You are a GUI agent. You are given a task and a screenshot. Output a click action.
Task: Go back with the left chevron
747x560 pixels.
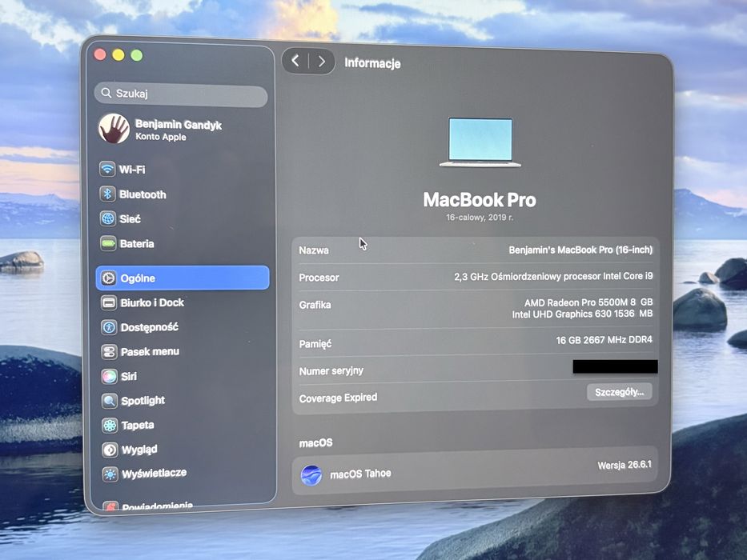(x=295, y=61)
